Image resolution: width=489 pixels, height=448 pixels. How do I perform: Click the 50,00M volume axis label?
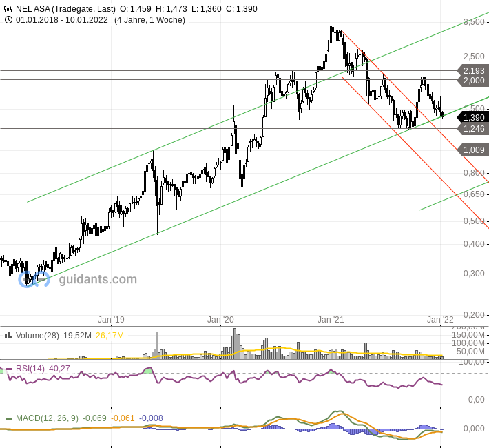tap(470, 352)
